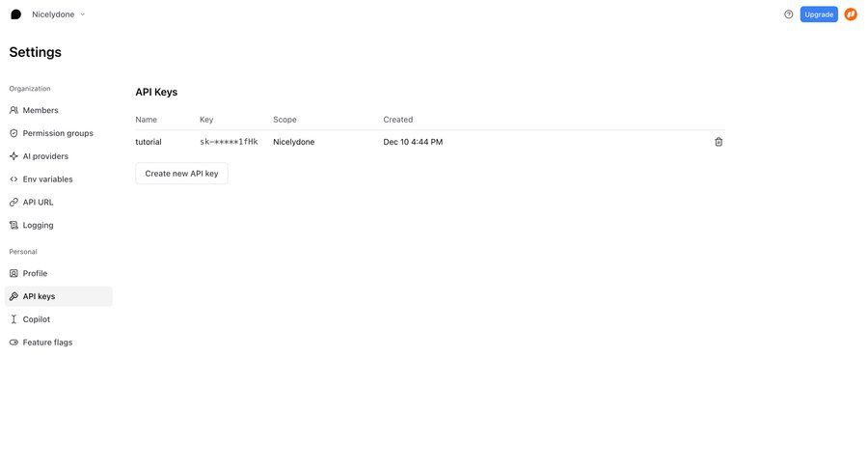Click the Feature flags toggle icon

point(14,343)
